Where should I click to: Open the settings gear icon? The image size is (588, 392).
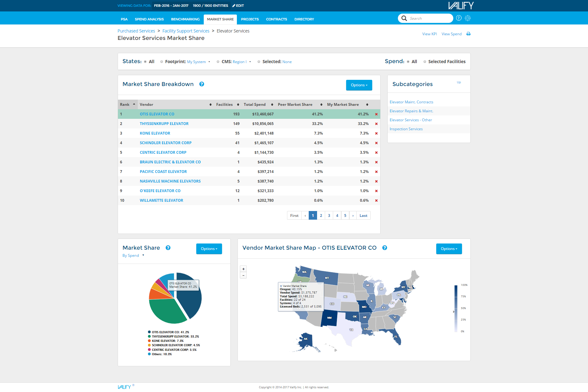tap(468, 18)
